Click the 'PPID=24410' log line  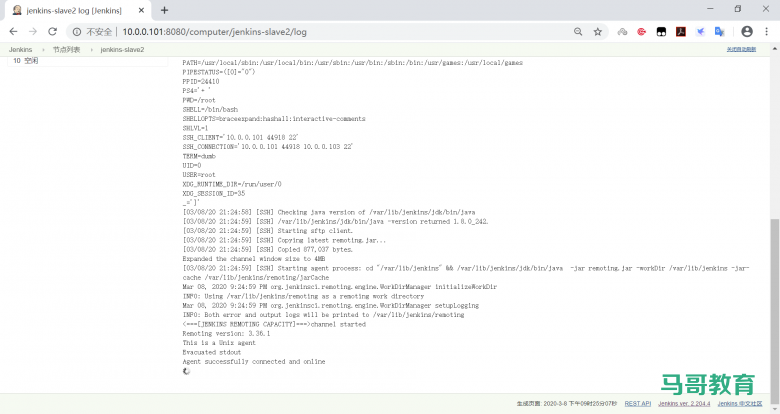[x=200, y=82]
